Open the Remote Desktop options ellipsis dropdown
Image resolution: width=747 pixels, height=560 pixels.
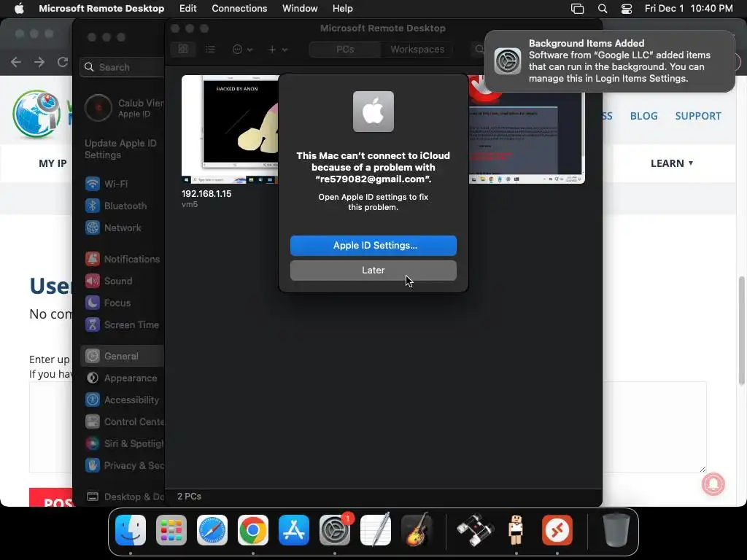click(242, 49)
